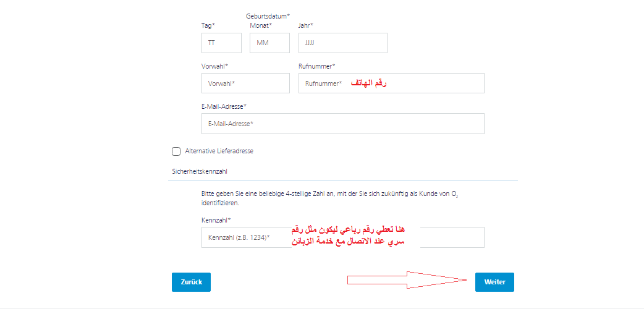
Task: Click the 4-stellige Zahl instruction paragraph
Action: coord(329,198)
